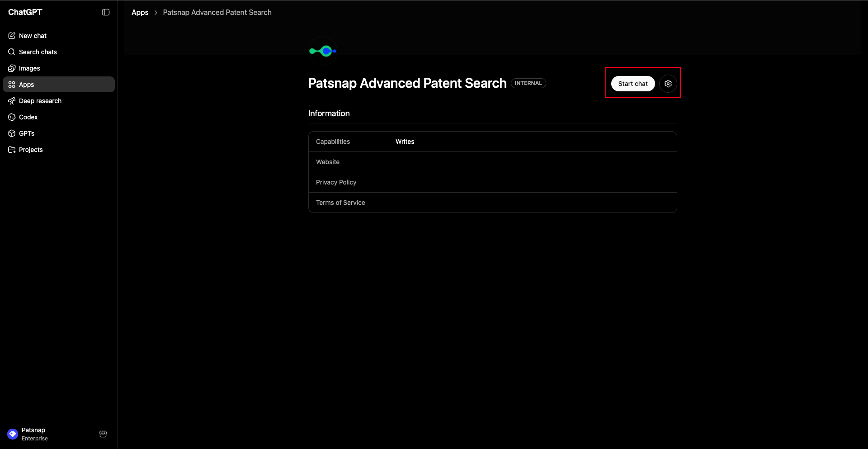Image resolution: width=868 pixels, height=449 pixels.
Task: Click the Images sidebar icon
Action: [x=12, y=68]
